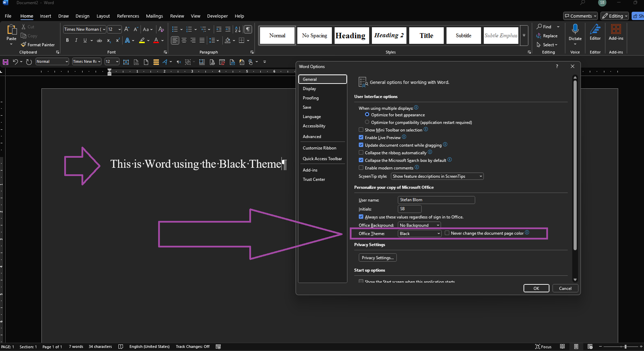Image resolution: width=644 pixels, height=351 pixels.
Task: Select Optimize for compatibility option
Action: [367, 122]
